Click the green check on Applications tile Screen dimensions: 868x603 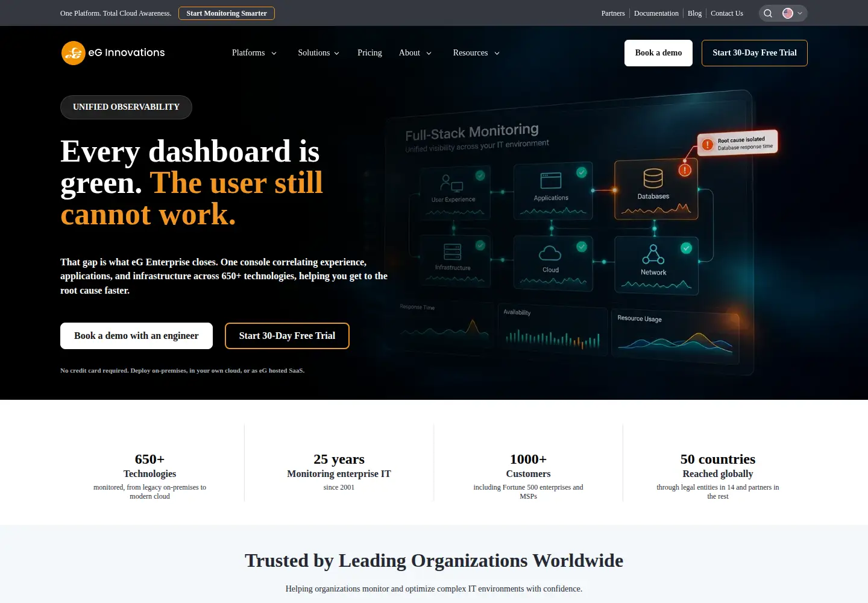click(x=582, y=172)
